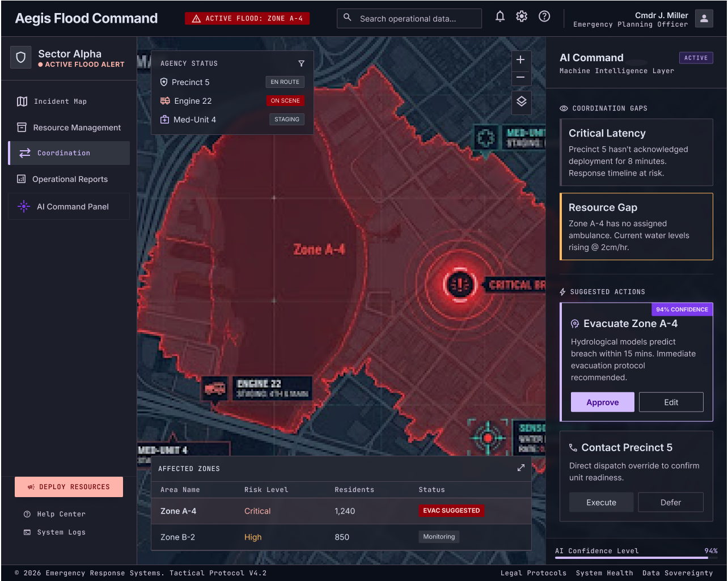
Task: Click the Engine 22 truck icon in list
Action: 165,101
